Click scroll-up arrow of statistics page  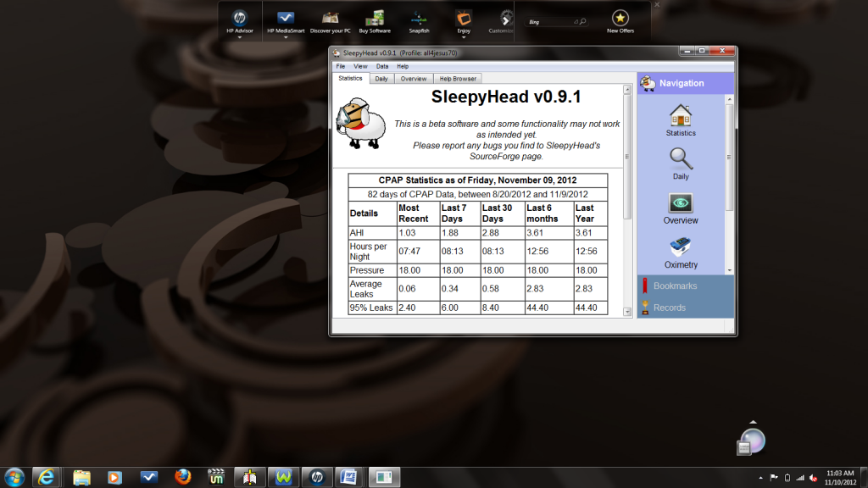(x=627, y=89)
